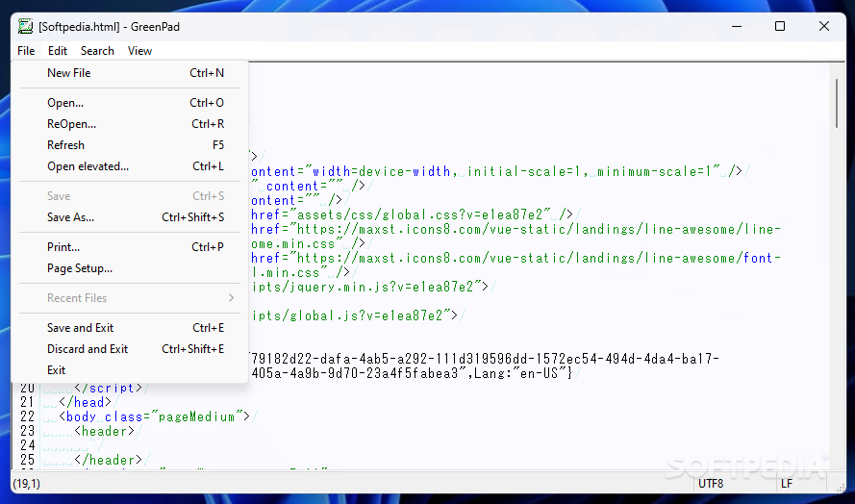Click the body class="pageMedium" line
The width and height of the screenshot is (855, 504).
pos(154,416)
